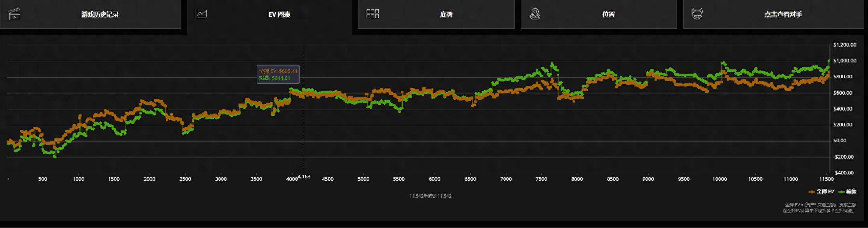Click the tooltip showing 全押 EV $605.41
Viewport: 868px width, 228px height.
[x=278, y=74]
